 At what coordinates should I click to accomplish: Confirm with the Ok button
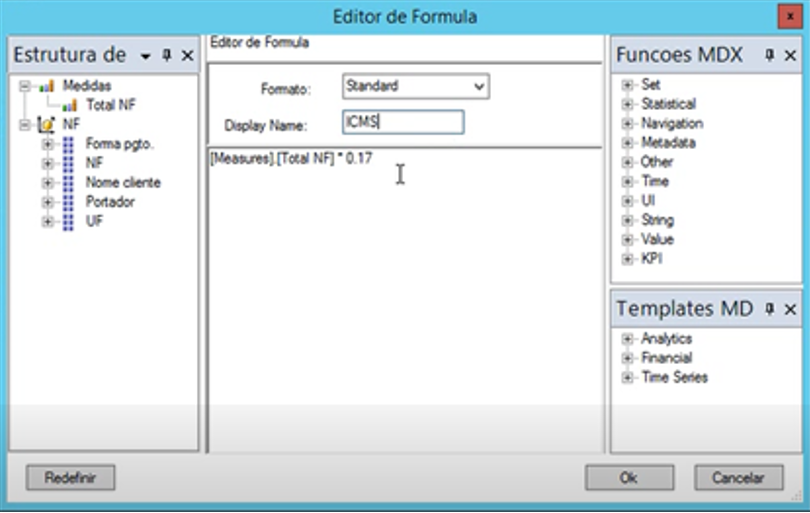(x=629, y=477)
